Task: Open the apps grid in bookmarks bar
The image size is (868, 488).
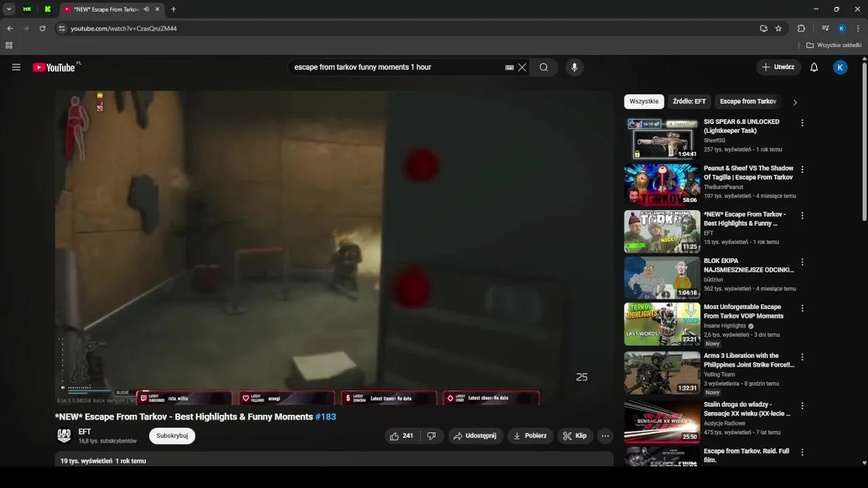Action: pyautogui.click(x=9, y=45)
